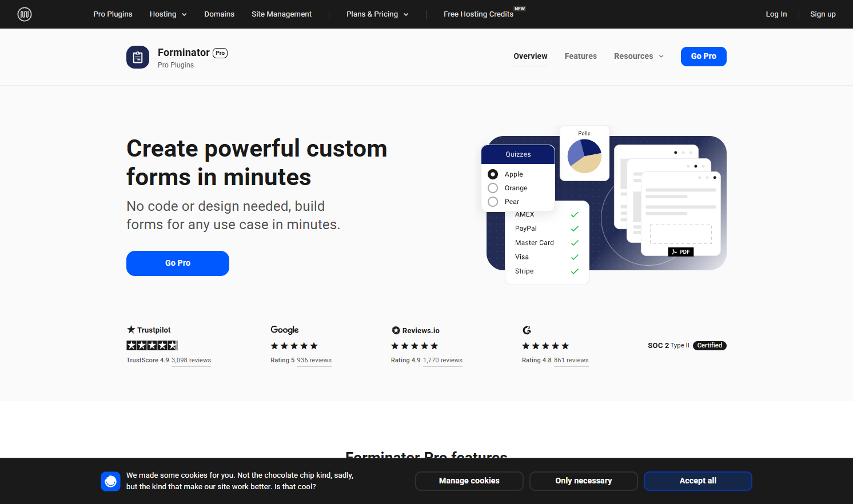Expand the Plans & Pricing dropdown

coord(377,14)
